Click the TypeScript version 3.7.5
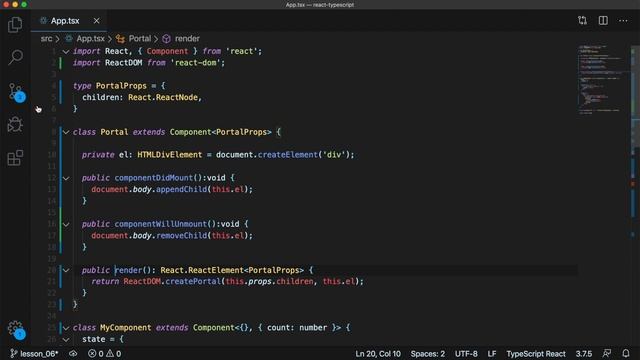Screen dimensions: 640x360 584,353
